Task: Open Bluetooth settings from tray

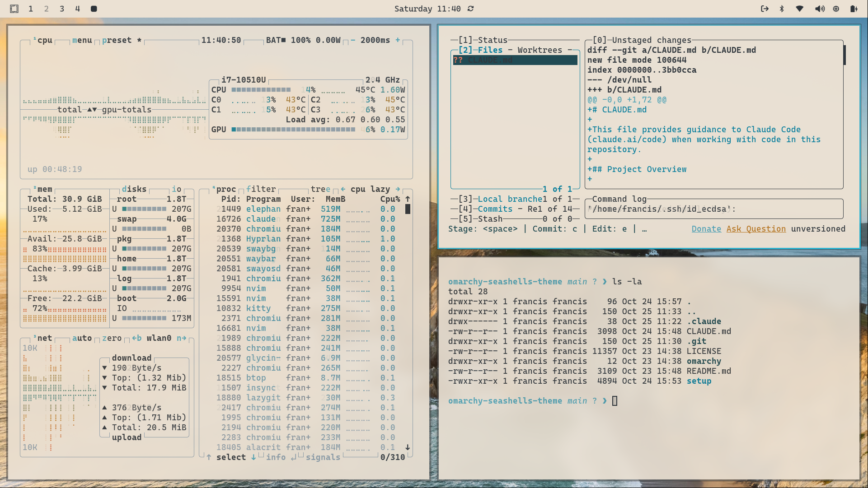Action: (x=782, y=9)
